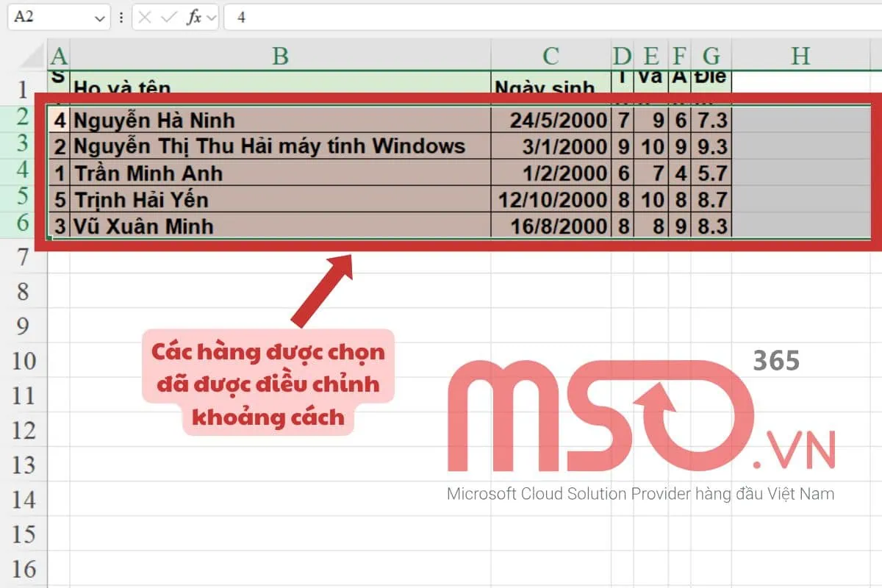
Task: Click the Insert Function fx icon
Action: pyautogui.click(x=194, y=18)
